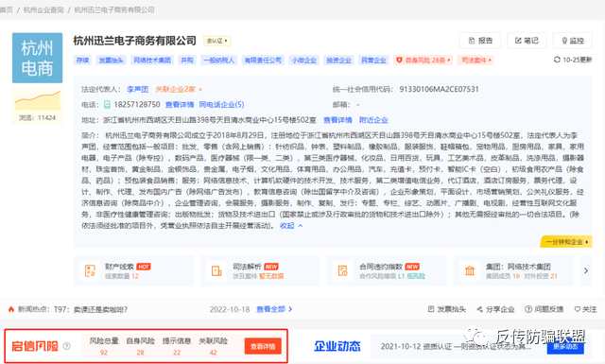This screenshot has height=364, width=605.
Task: Select the 小微企业 tag
Action: 303,61
